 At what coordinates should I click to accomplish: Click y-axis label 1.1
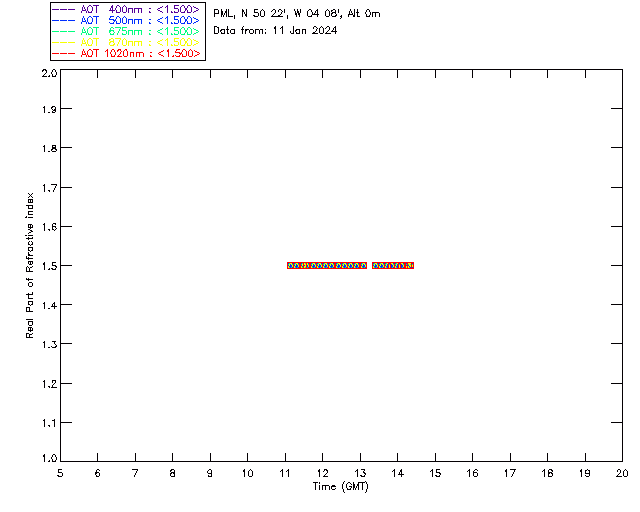coord(49,423)
